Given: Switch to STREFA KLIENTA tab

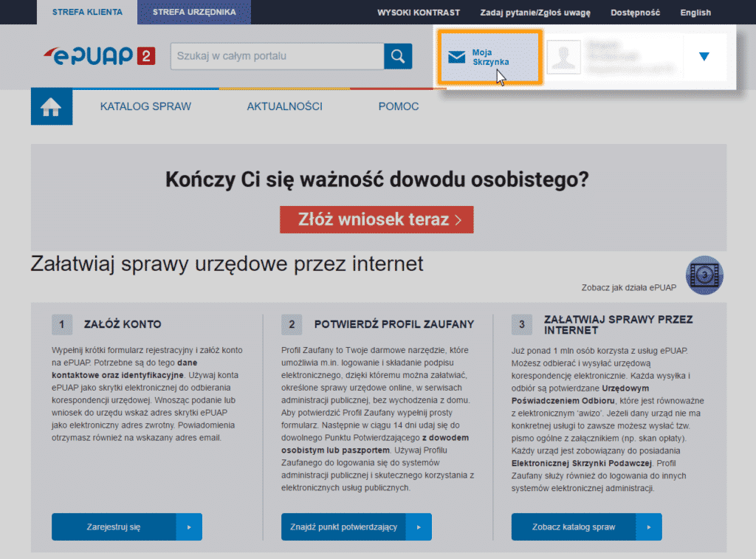Looking at the screenshot, I should (87, 12).
